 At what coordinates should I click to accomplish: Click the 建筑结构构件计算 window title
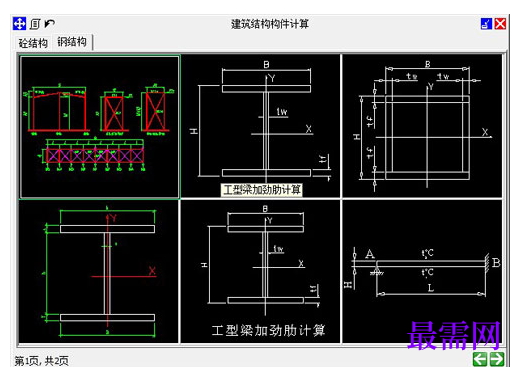tap(270, 24)
